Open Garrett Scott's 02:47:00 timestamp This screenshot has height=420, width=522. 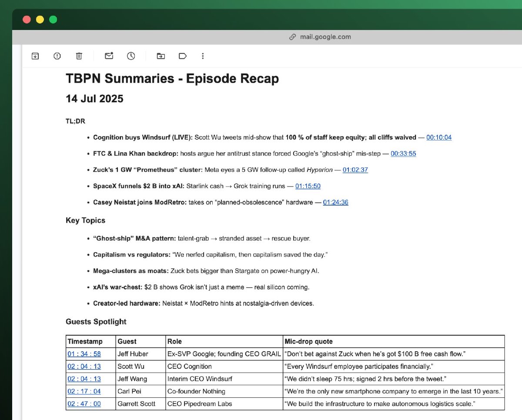[83, 404]
